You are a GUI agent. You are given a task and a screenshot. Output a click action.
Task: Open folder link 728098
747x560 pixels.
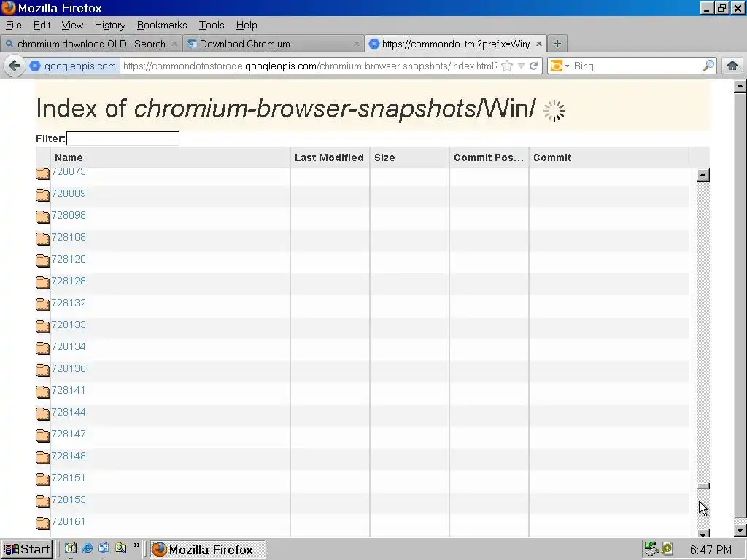click(69, 215)
